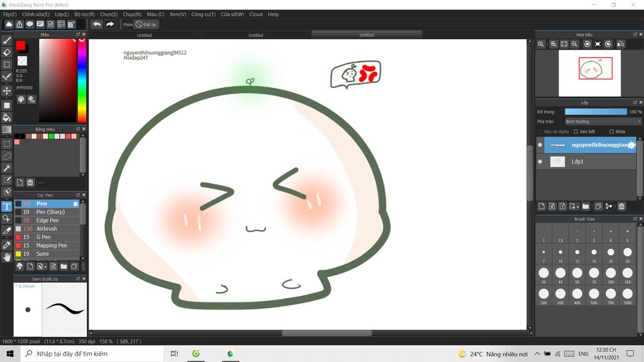Click the zoom-out icon in Navigator panel
644x362 pixels.
point(574,44)
